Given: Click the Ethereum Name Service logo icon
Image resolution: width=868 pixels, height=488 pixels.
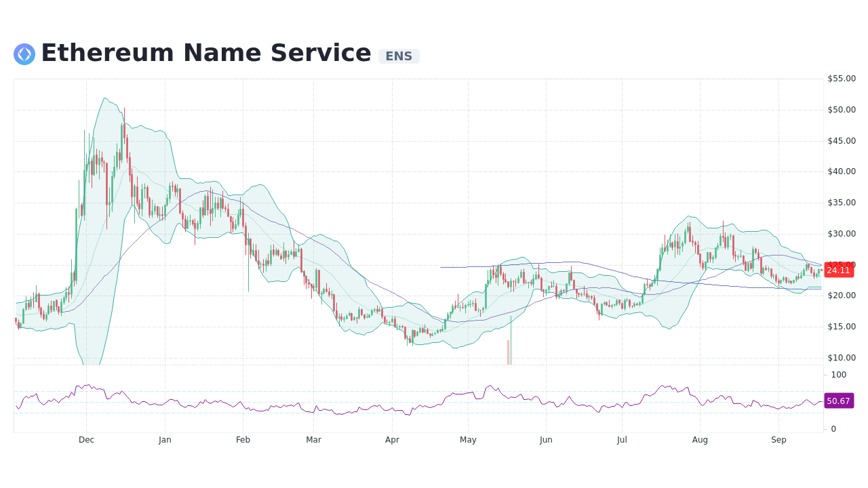Looking at the screenshot, I should [x=24, y=54].
